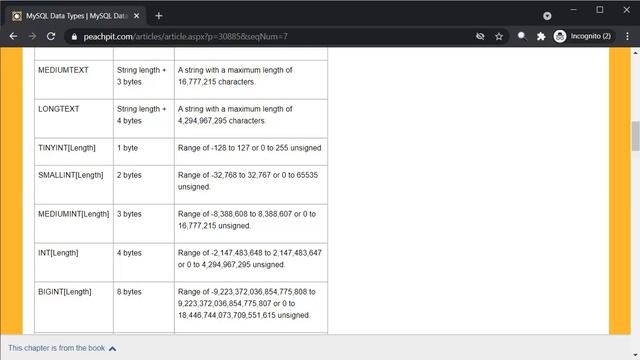Click the '4,294,967,295 characters' description
The image size is (640, 360).
pyautogui.click(x=251, y=118)
